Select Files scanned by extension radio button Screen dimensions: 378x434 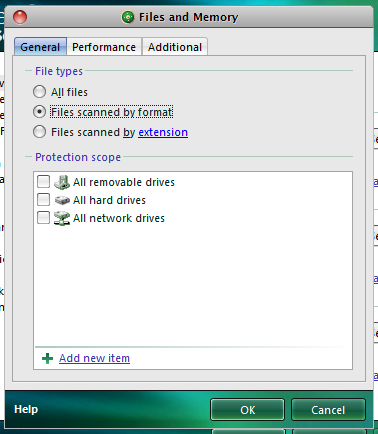[x=39, y=132]
